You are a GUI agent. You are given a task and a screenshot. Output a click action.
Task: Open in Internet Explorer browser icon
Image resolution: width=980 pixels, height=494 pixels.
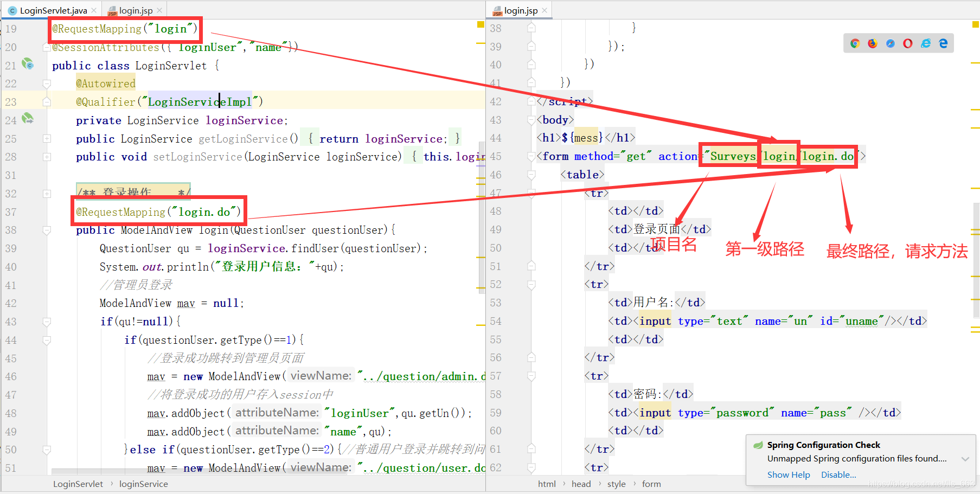926,43
